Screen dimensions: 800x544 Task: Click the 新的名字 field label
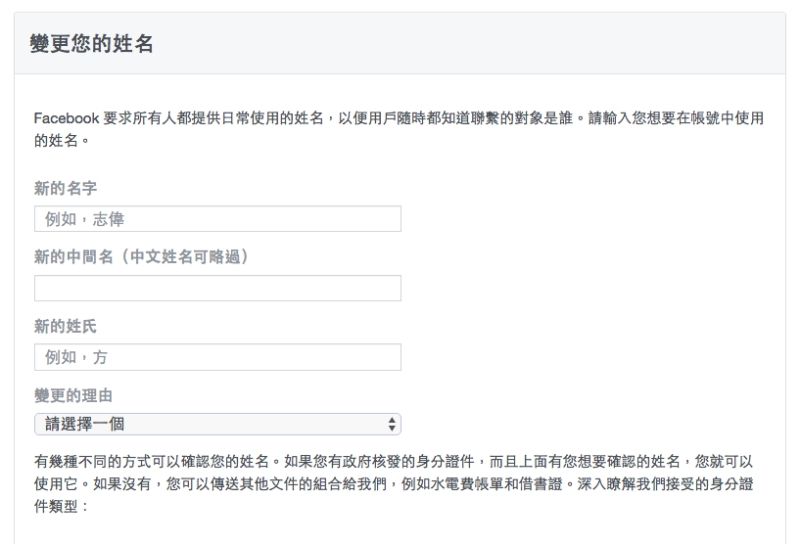pyautogui.click(x=65, y=188)
